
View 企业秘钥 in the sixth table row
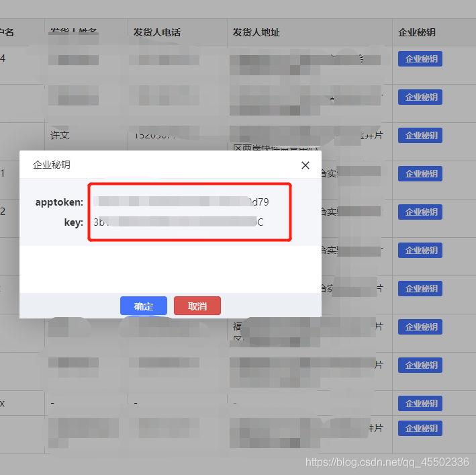[420, 251]
